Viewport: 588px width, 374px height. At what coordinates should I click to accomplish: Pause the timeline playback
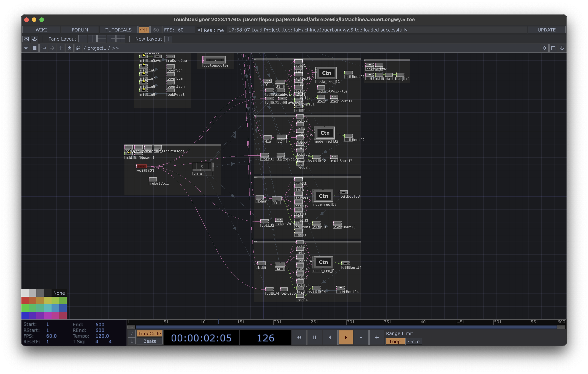[314, 337]
